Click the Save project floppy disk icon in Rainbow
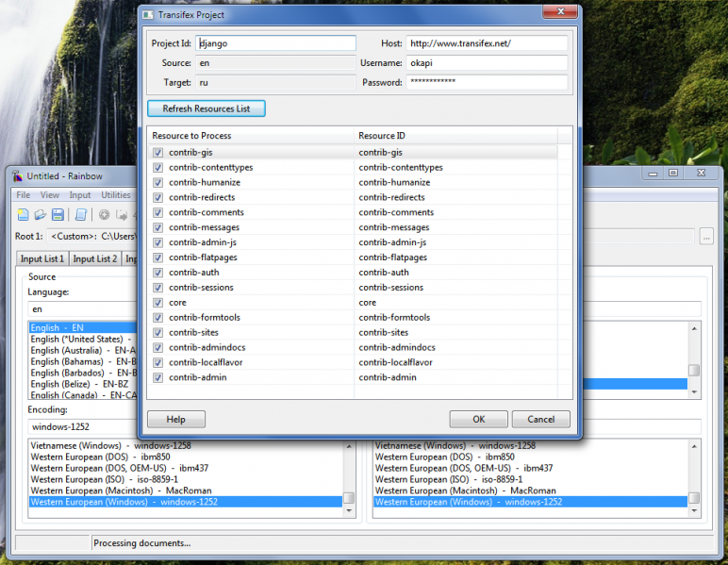The height and width of the screenshot is (565, 728). [x=58, y=214]
